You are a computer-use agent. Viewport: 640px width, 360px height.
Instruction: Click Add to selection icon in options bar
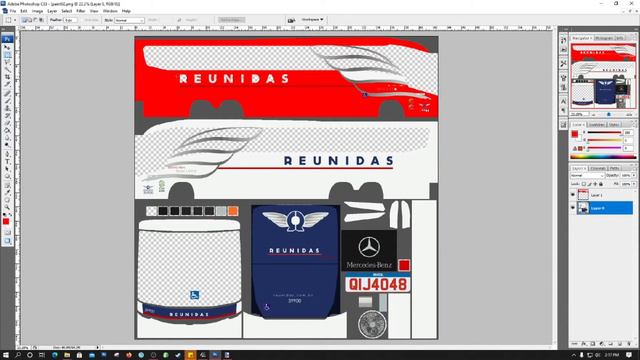click(30, 20)
